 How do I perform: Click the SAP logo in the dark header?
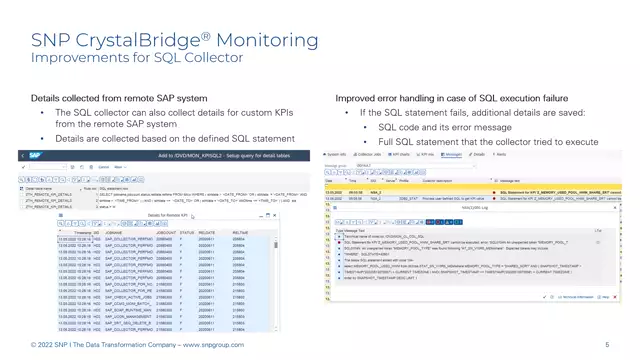tap(35, 156)
